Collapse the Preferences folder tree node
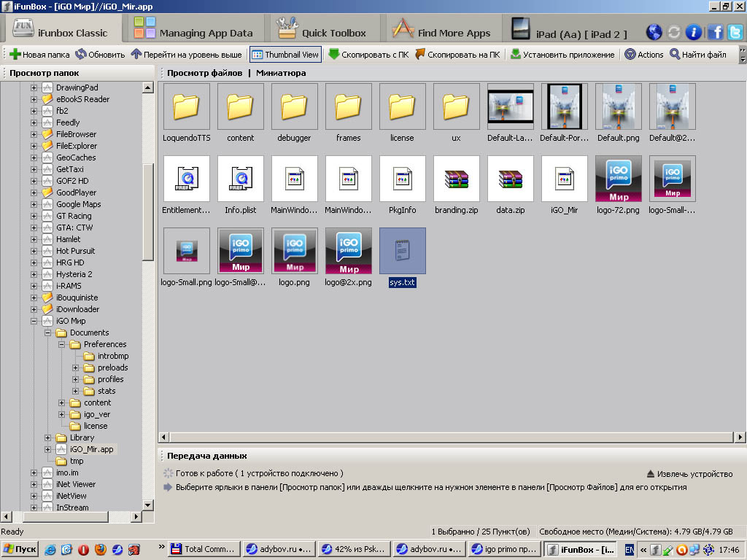 pyautogui.click(x=62, y=344)
